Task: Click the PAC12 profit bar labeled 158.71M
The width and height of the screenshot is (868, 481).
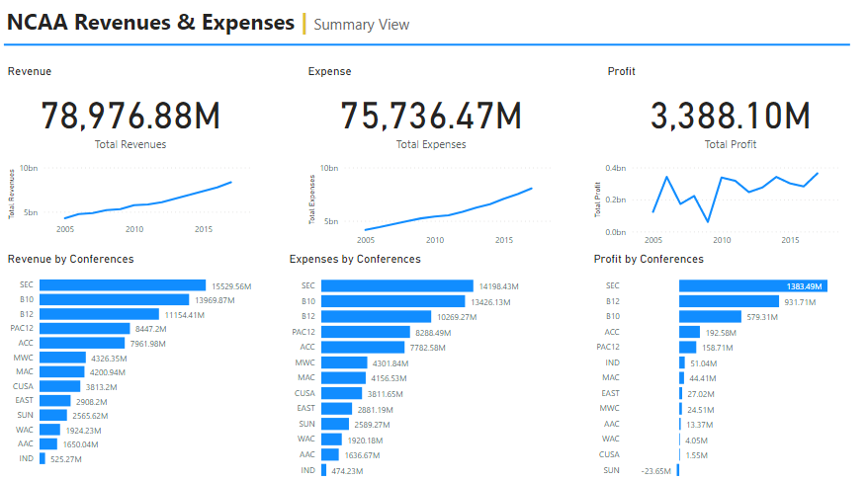Action: pyautogui.click(x=687, y=348)
